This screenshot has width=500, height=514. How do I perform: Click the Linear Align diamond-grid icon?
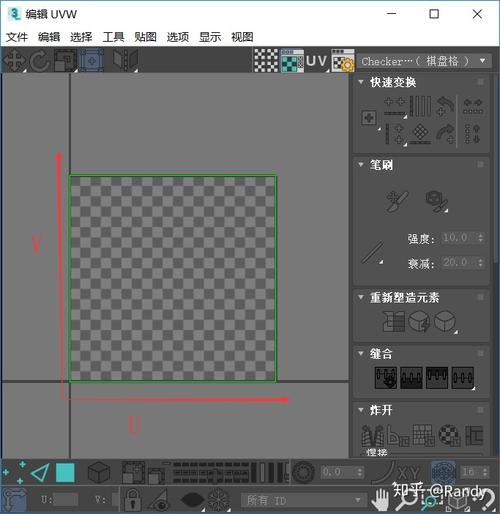click(420, 134)
